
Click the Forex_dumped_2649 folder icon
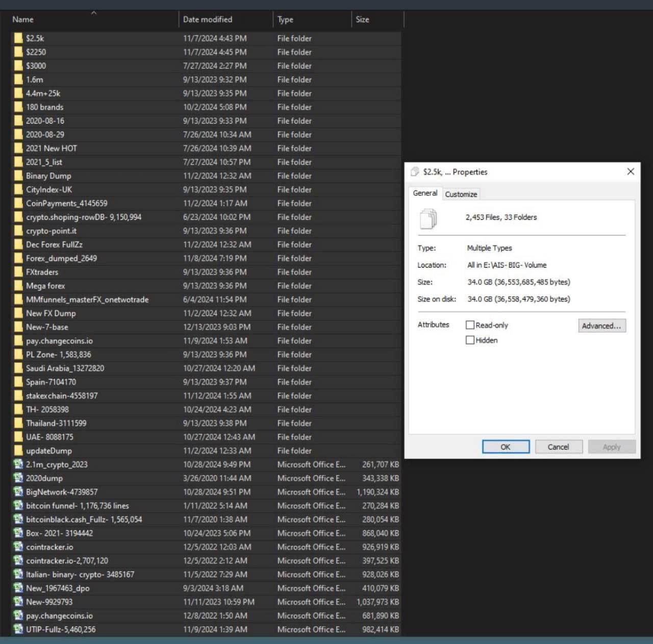point(18,258)
